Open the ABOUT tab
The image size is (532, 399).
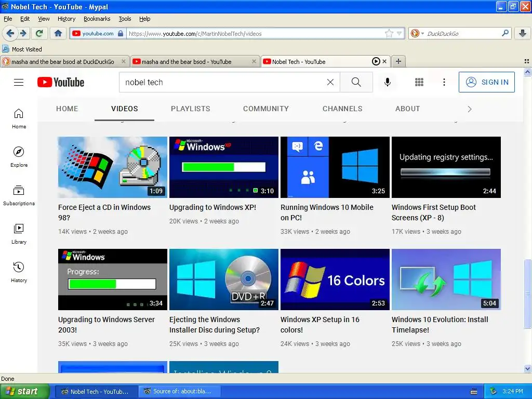[x=407, y=109]
